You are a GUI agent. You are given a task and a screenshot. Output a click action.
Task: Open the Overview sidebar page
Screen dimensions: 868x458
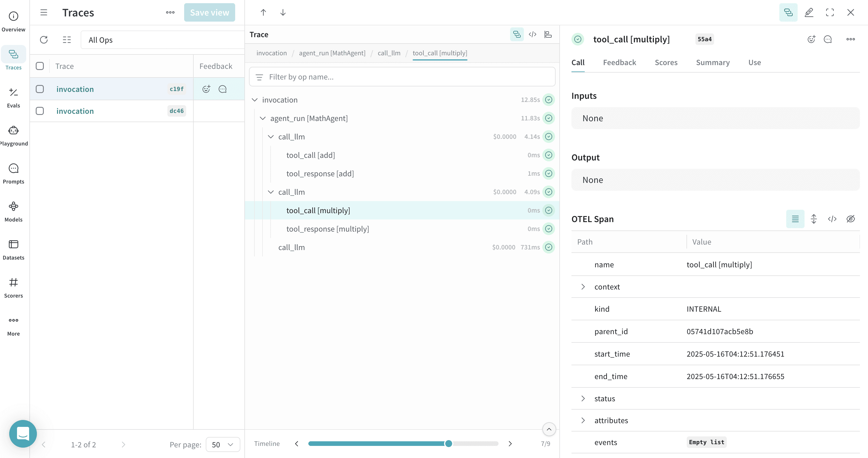[14, 22]
